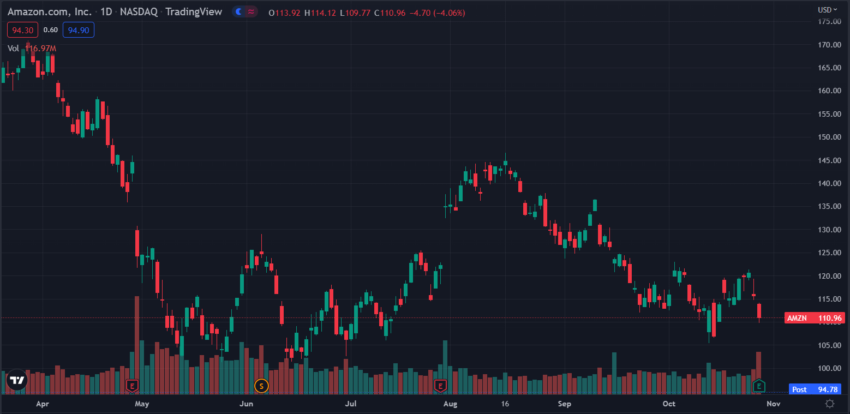Open chart settings gear icon
Screen dimensions: 850x414
pos(829,404)
